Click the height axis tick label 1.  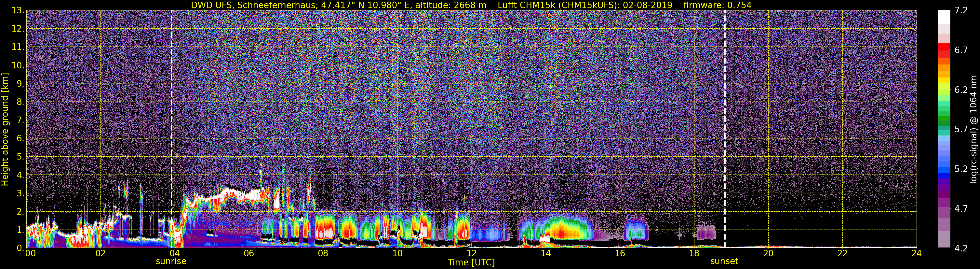tap(20, 230)
